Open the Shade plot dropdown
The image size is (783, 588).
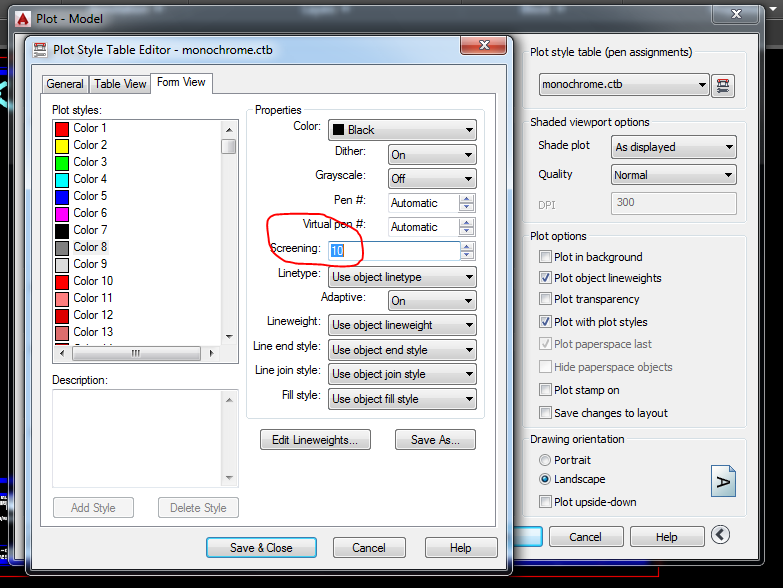click(674, 147)
